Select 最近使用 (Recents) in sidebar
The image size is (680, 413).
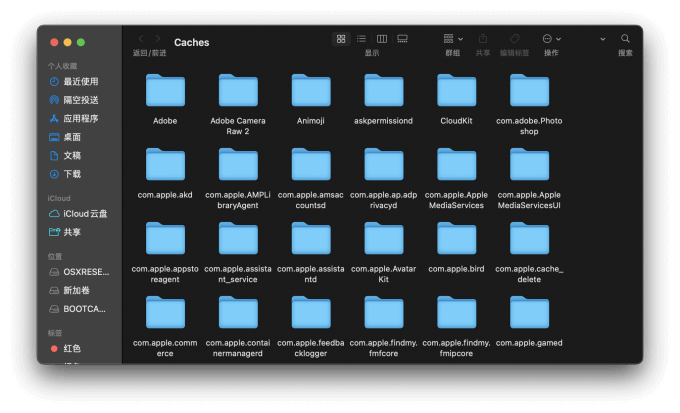pyautogui.click(x=80, y=81)
